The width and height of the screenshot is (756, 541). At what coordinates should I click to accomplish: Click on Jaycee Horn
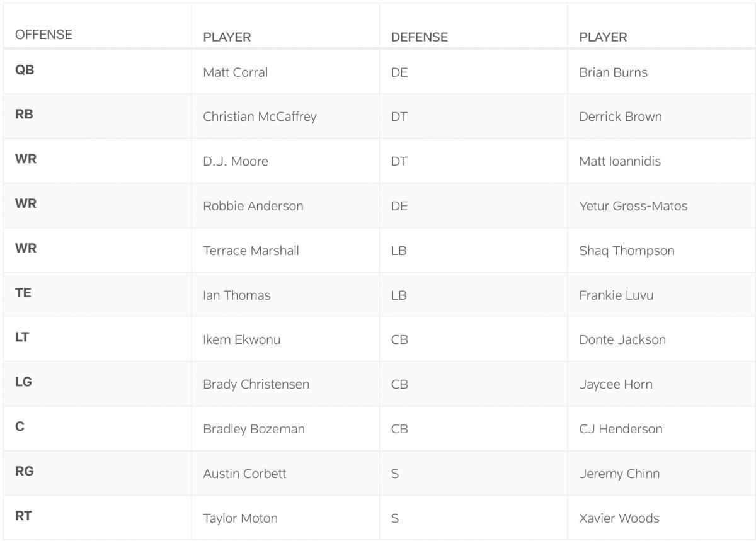616,385
